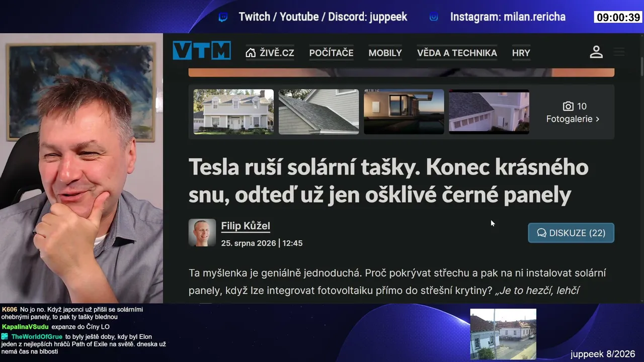The image size is (644, 362).
Task: Go to VĚDA A TECHNIKA section
Action: coord(457,53)
